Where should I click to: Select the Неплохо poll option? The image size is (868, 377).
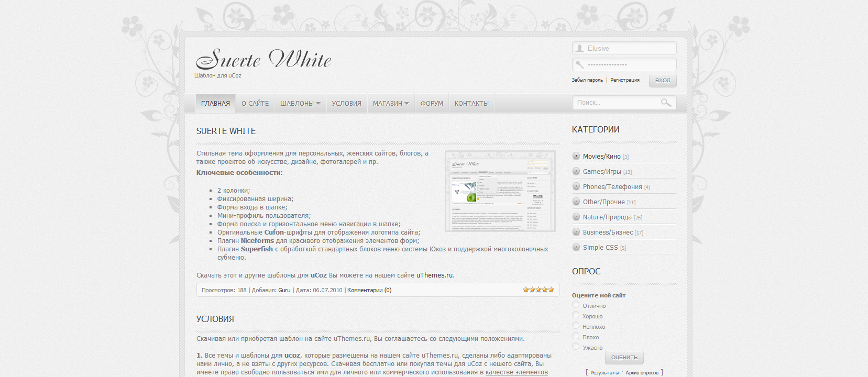pyautogui.click(x=576, y=326)
